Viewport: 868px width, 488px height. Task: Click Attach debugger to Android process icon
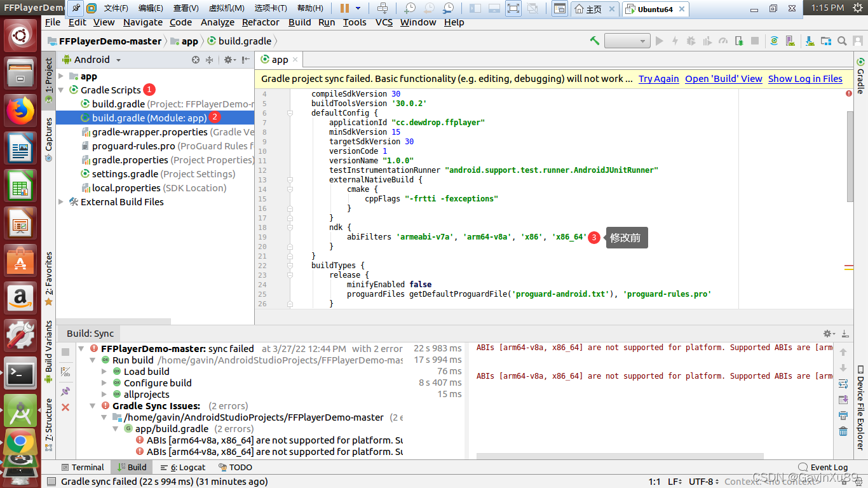pos(739,41)
